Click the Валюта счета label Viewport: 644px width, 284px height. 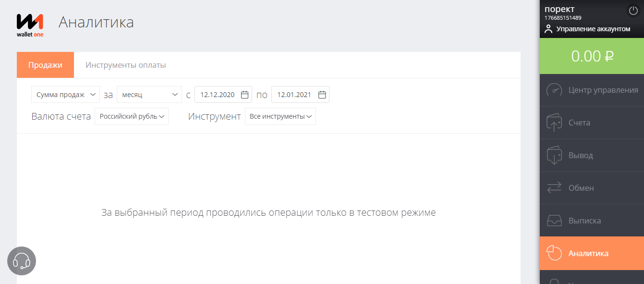point(61,116)
